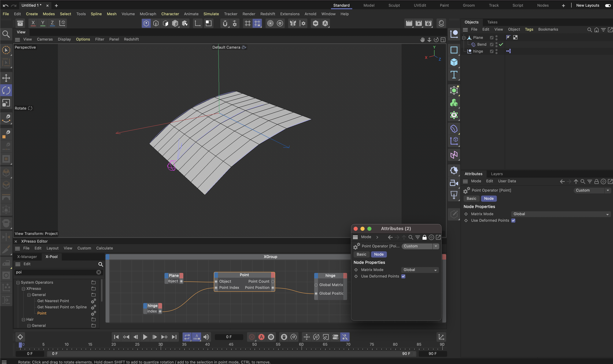
Task: Select the Move tool in left toolbar
Action: [x=6, y=78]
